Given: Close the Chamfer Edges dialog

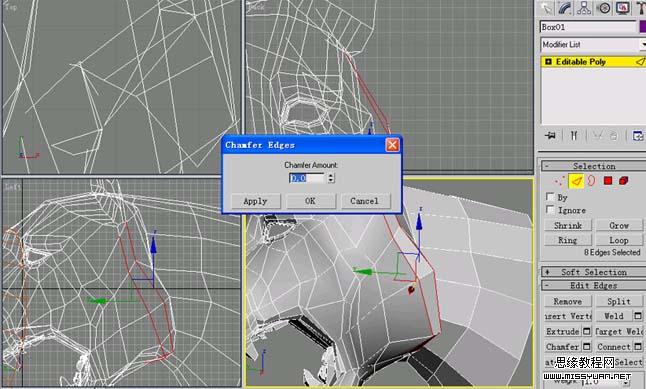Looking at the screenshot, I should 392,145.
